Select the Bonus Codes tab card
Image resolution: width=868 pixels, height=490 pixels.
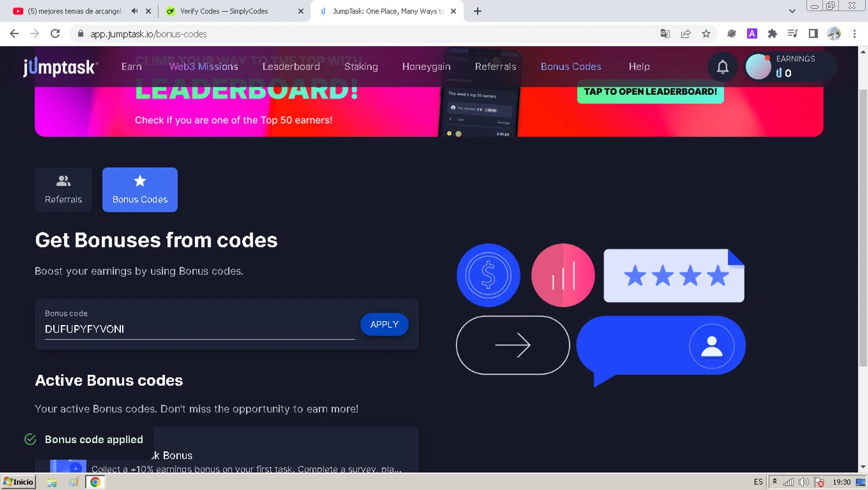[140, 190]
